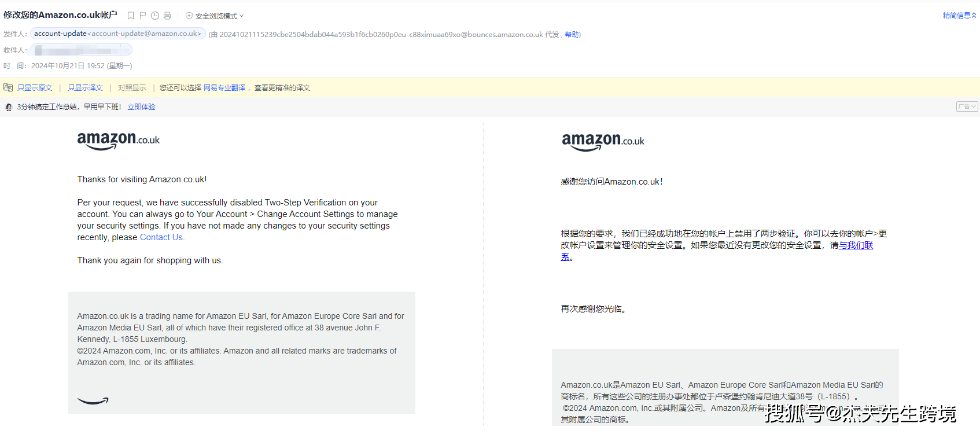Click the clock reminder icon

tap(155, 16)
